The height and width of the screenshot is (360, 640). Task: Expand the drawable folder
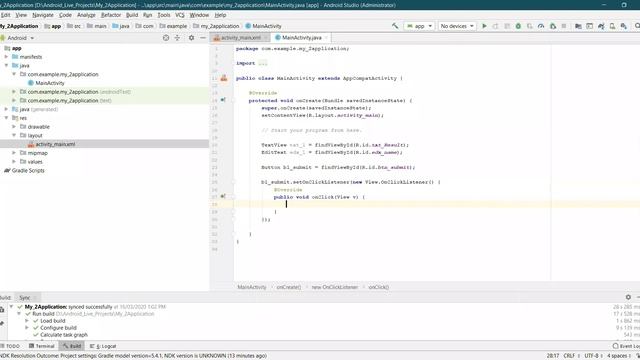pyautogui.click(x=14, y=127)
